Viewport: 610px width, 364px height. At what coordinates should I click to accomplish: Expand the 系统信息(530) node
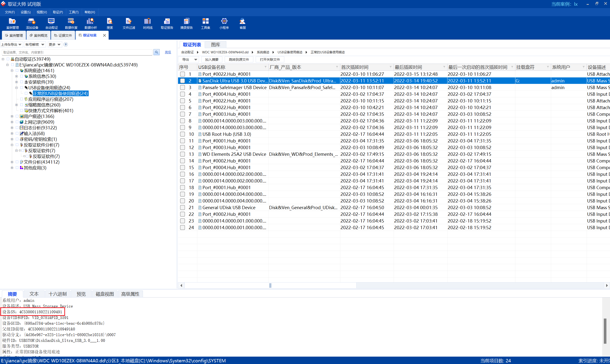[x=17, y=76]
